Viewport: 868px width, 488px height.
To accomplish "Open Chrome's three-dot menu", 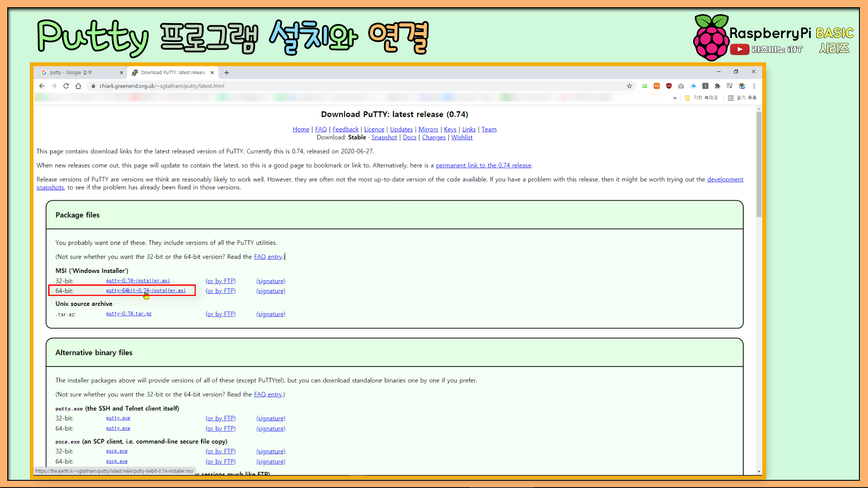I will click(754, 86).
